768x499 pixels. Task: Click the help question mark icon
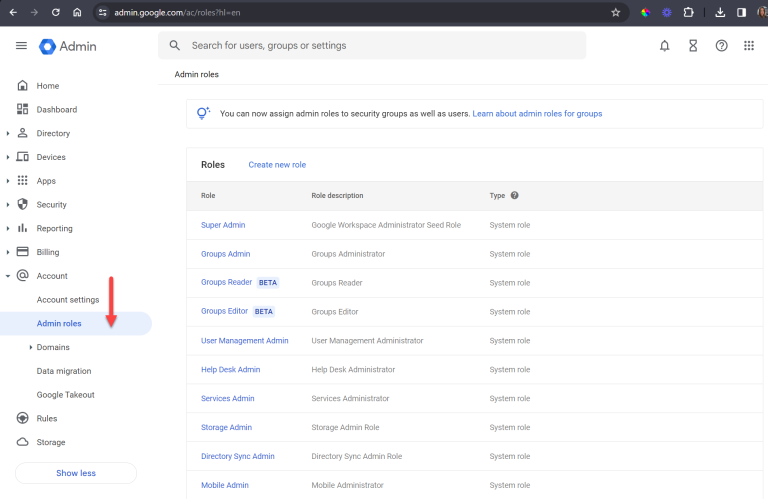[x=721, y=46]
